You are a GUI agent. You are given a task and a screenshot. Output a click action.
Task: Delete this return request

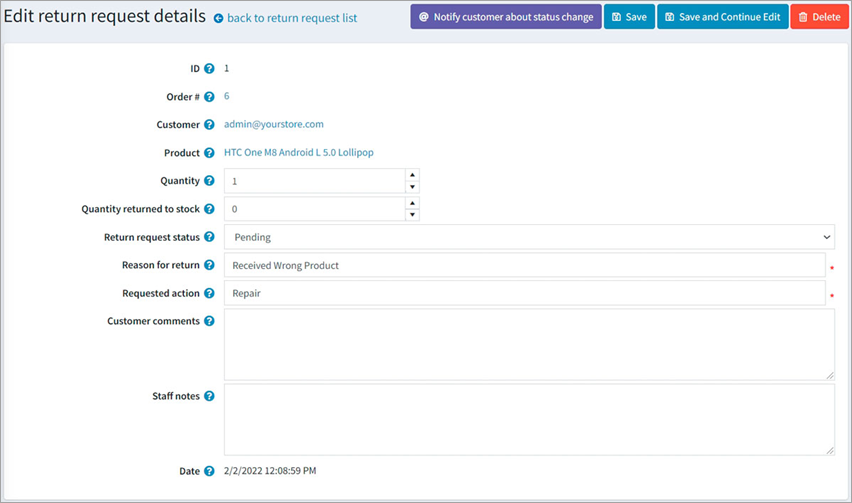[819, 17]
